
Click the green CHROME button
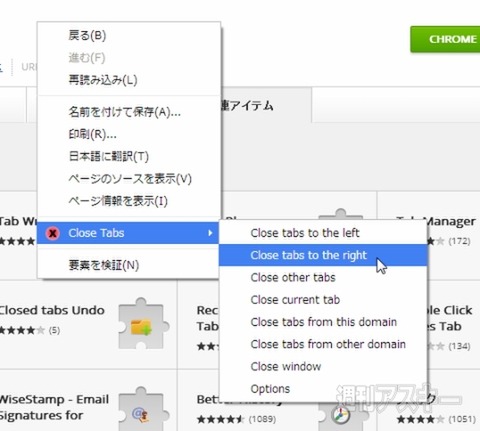445,39
